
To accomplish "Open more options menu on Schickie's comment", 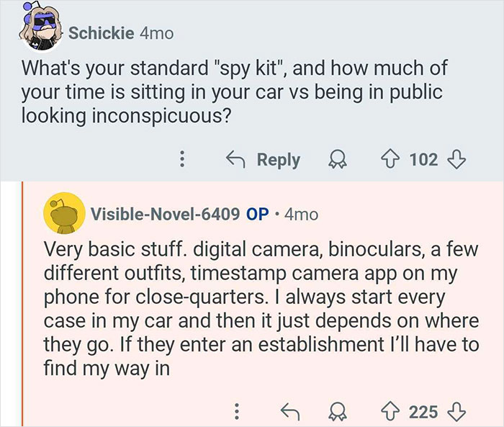I will (181, 159).
